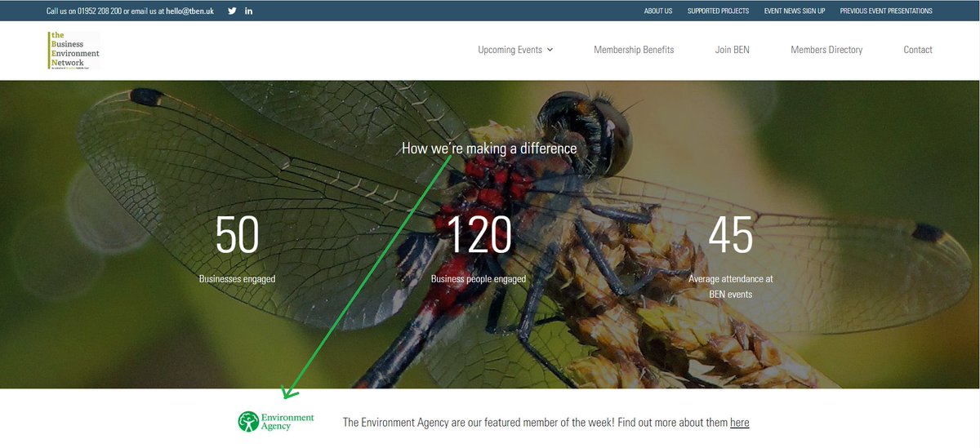Open the Join BEN page
Image resolution: width=980 pixels, height=448 pixels.
(x=733, y=50)
